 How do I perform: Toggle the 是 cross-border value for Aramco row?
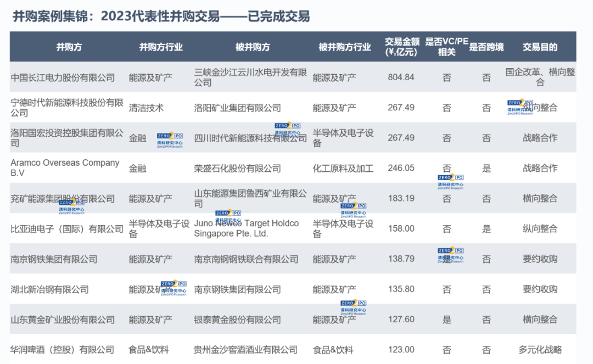[485, 168]
